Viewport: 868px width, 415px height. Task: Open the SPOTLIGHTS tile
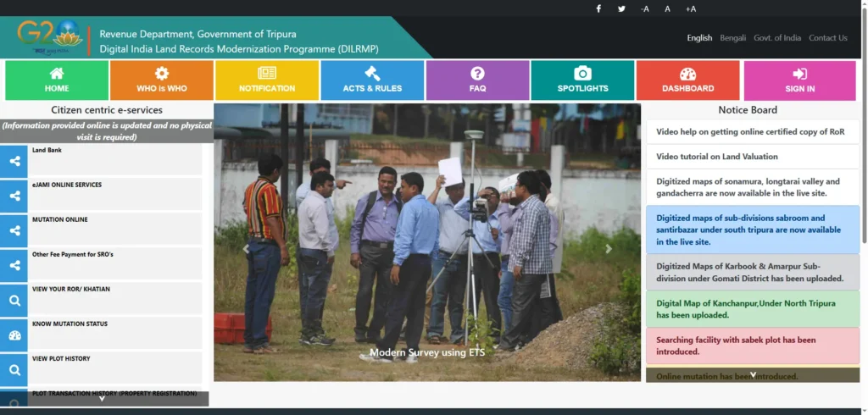pos(582,80)
